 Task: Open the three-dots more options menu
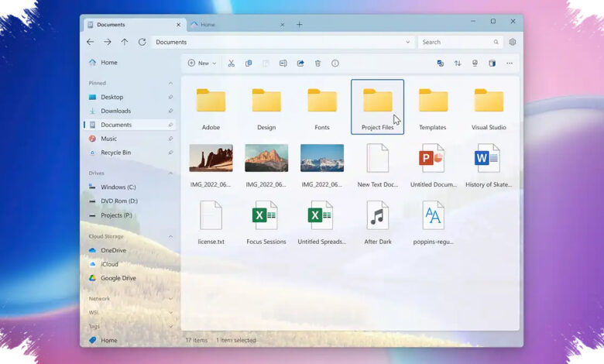pos(510,64)
